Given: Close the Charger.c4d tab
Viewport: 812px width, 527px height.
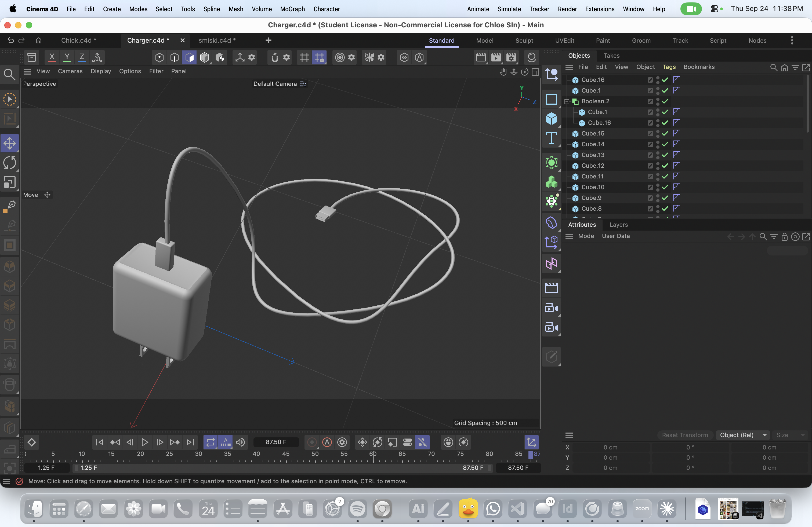Looking at the screenshot, I should point(183,40).
